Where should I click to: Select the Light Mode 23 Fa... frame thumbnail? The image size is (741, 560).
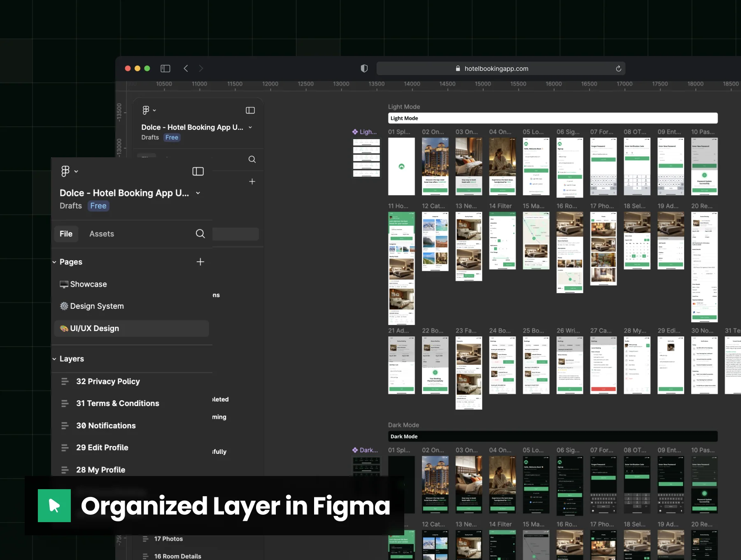469,373
